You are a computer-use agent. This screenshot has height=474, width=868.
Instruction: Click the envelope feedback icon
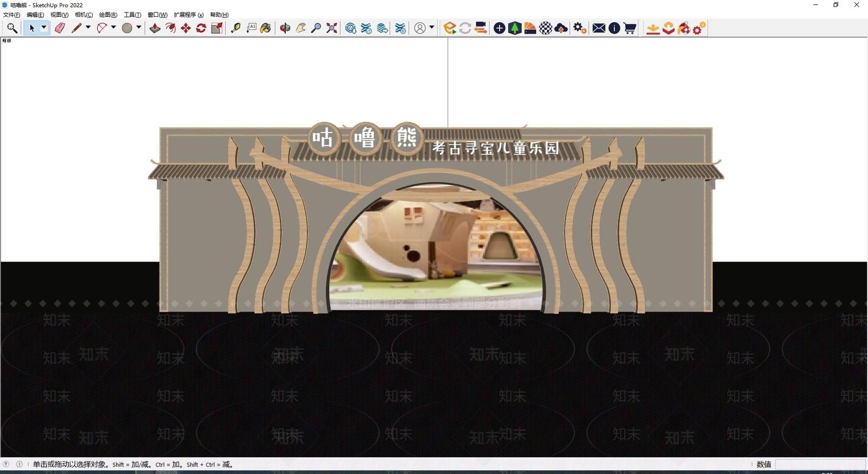coord(599,28)
